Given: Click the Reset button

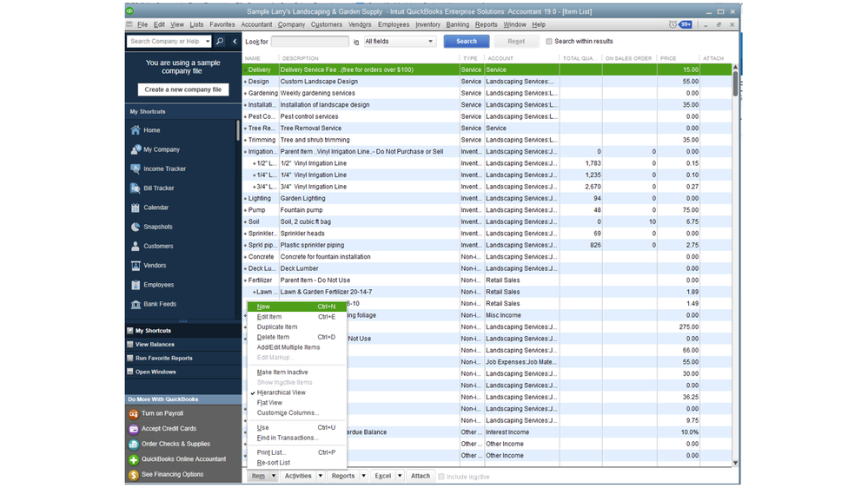Looking at the screenshot, I should (516, 42).
